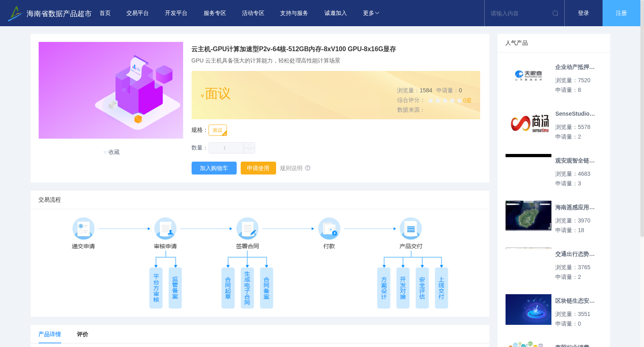Click the 监管备案 flow box
Screen dimensions: 644x347
click(x=175, y=288)
